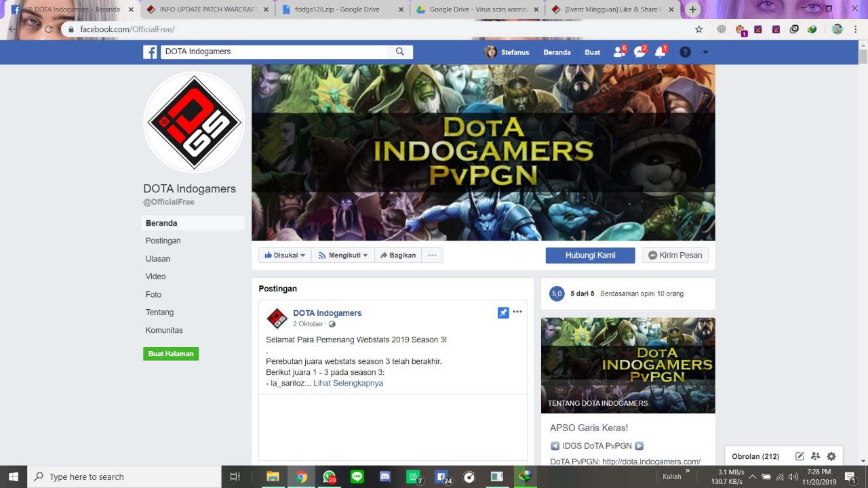Switch to INFO UPDATE PATCH WARCRAFT tab
868x488 pixels.
201,9
